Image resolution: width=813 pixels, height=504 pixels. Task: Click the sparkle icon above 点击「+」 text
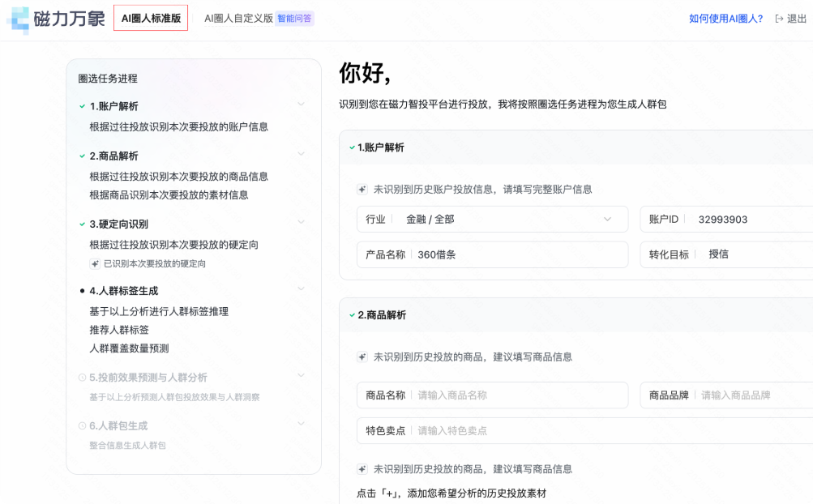[x=362, y=469]
